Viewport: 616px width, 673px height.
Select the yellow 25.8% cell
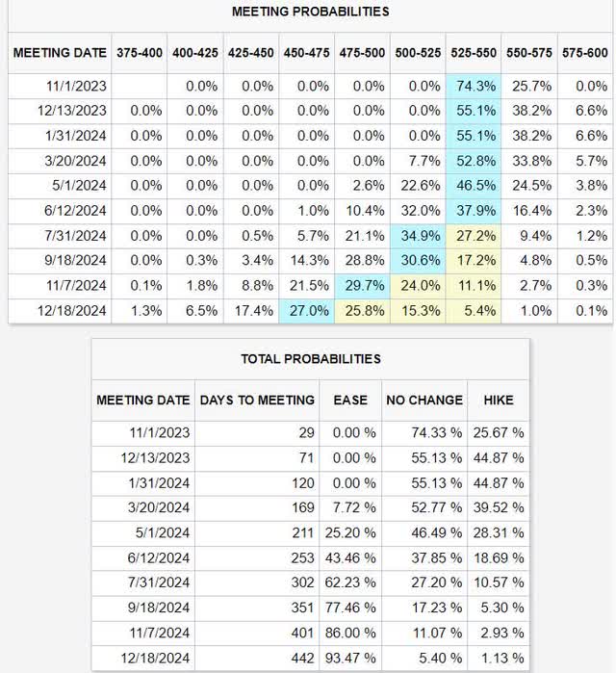coord(362,311)
